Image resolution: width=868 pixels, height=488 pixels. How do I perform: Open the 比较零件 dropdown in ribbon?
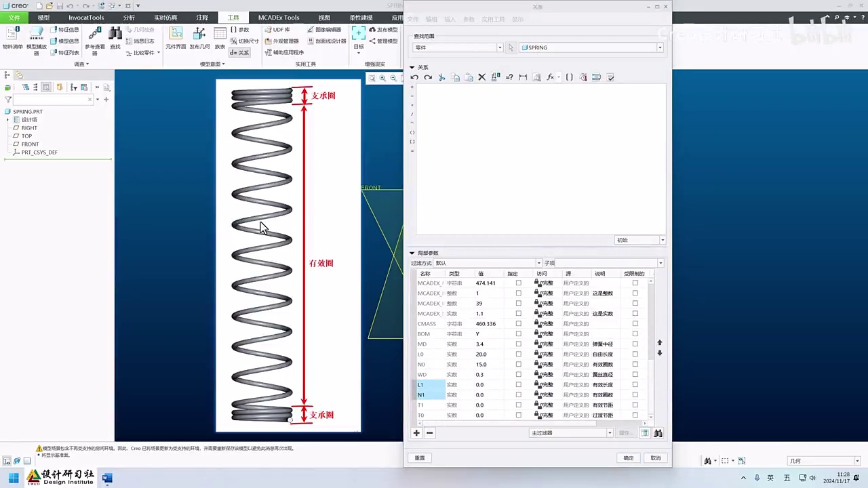click(144, 52)
